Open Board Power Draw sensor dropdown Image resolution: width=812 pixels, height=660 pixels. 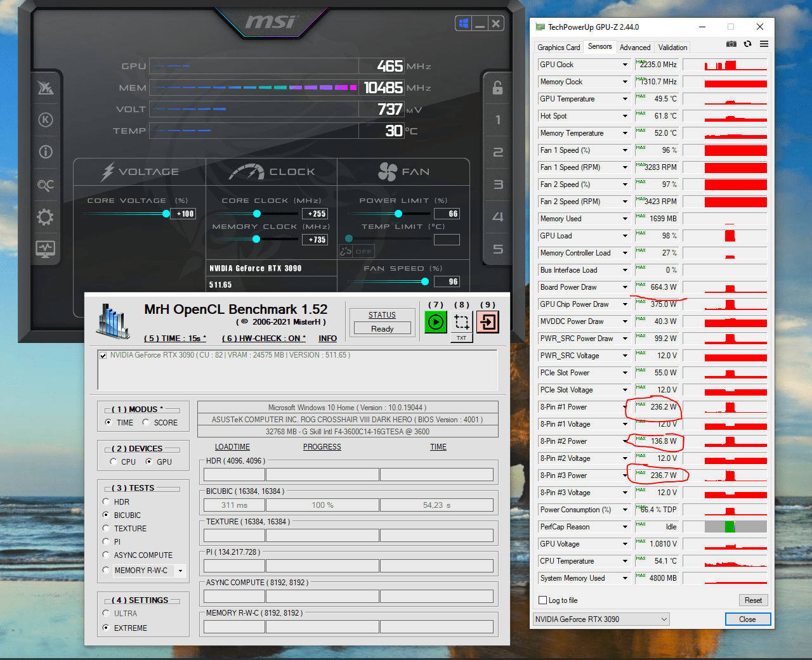click(625, 287)
